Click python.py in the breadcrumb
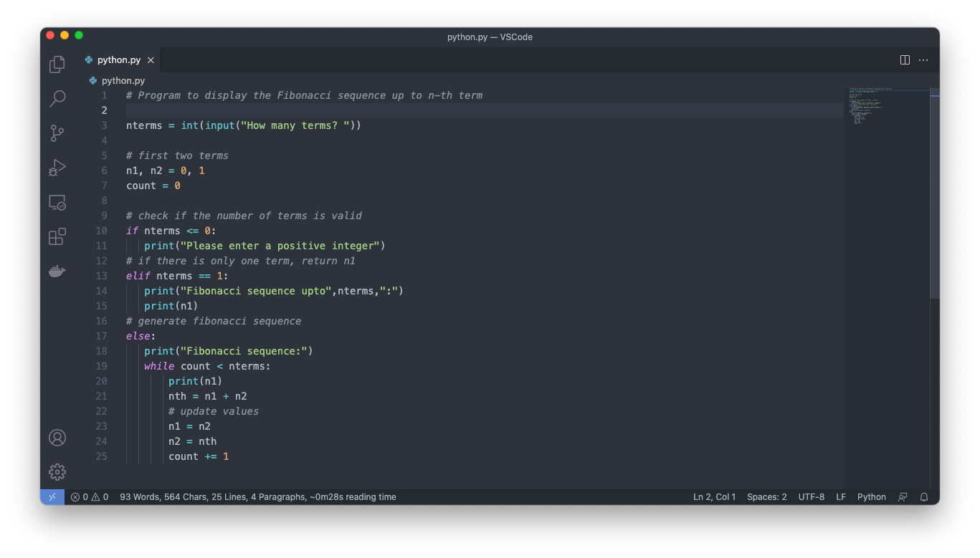This screenshot has height=558, width=980. click(x=123, y=81)
